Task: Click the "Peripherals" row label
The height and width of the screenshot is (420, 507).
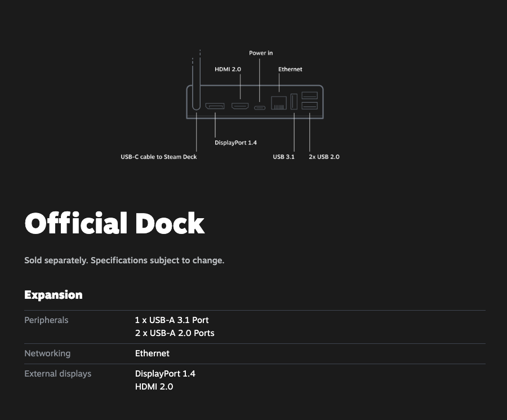Action: coord(46,320)
